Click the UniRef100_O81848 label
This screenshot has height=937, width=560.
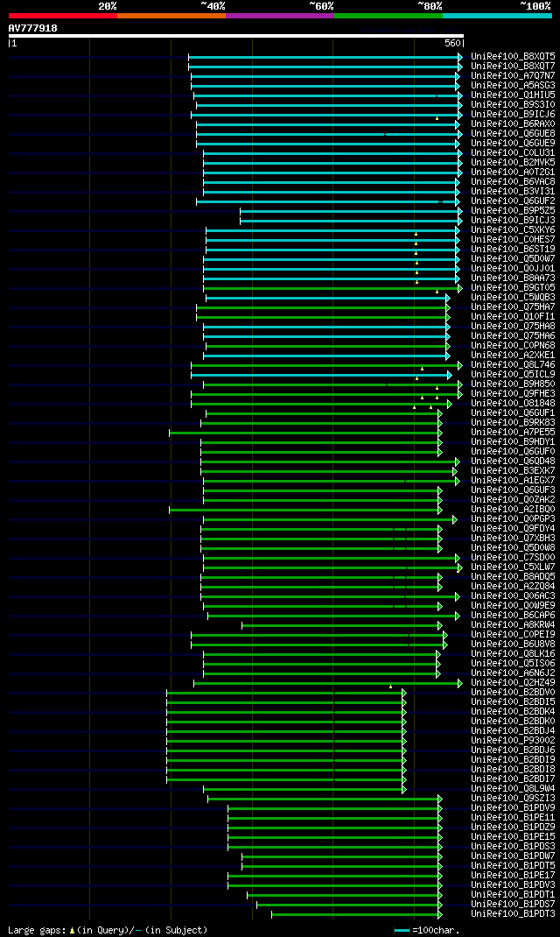tap(513, 404)
